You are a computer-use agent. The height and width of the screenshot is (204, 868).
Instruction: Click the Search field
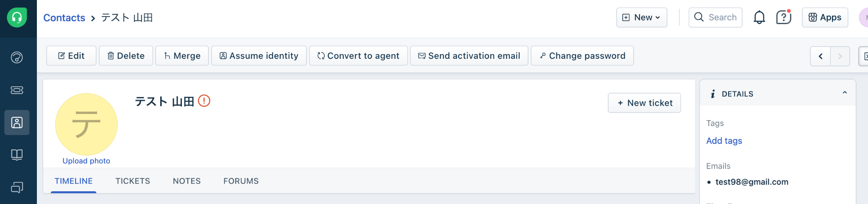(x=715, y=17)
